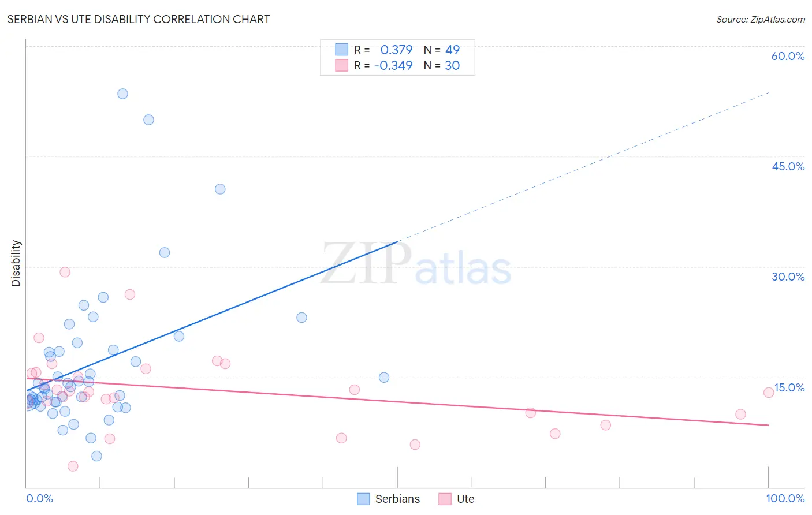
Task: Click the Disability y-axis title
Action: 16,263
